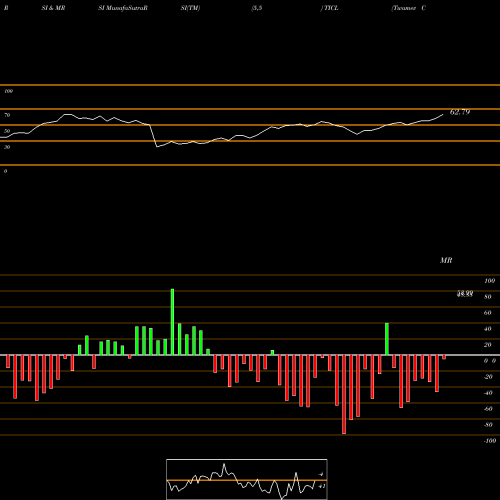500x500 pixels.
Task: Click the 'Twamev C' header text
Action: click(x=409, y=8)
